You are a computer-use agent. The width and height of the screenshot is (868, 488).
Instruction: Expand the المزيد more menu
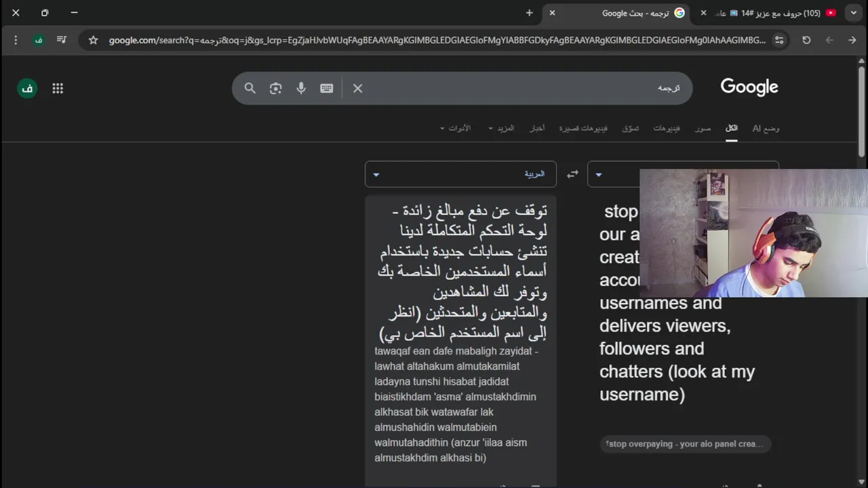point(501,128)
